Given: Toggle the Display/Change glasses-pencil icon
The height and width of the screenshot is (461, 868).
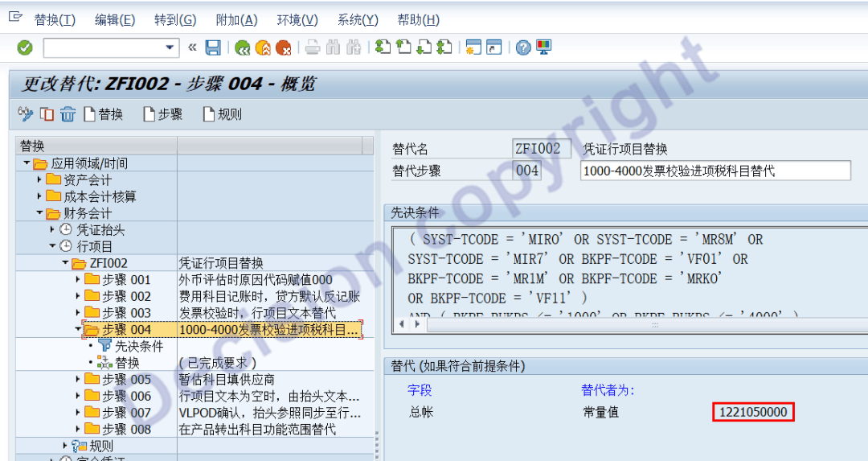Looking at the screenshot, I should [x=26, y=114].
